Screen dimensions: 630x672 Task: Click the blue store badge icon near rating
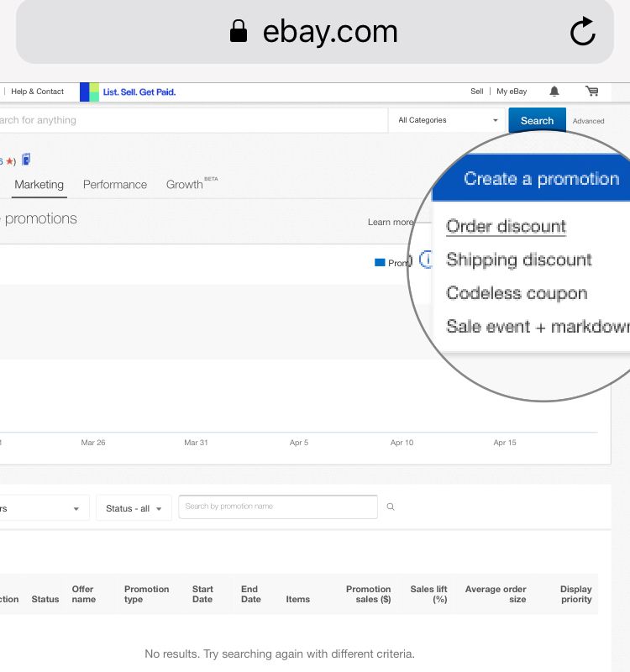26,160
